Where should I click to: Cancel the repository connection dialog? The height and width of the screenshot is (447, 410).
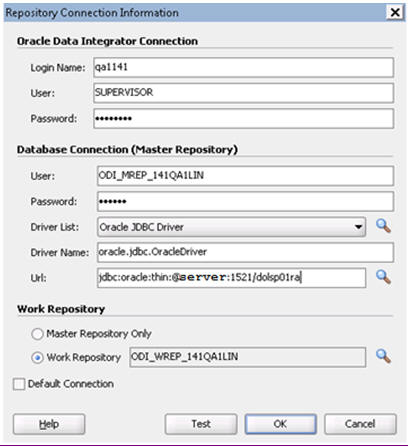pyautogui.click(x=360, y=424)
